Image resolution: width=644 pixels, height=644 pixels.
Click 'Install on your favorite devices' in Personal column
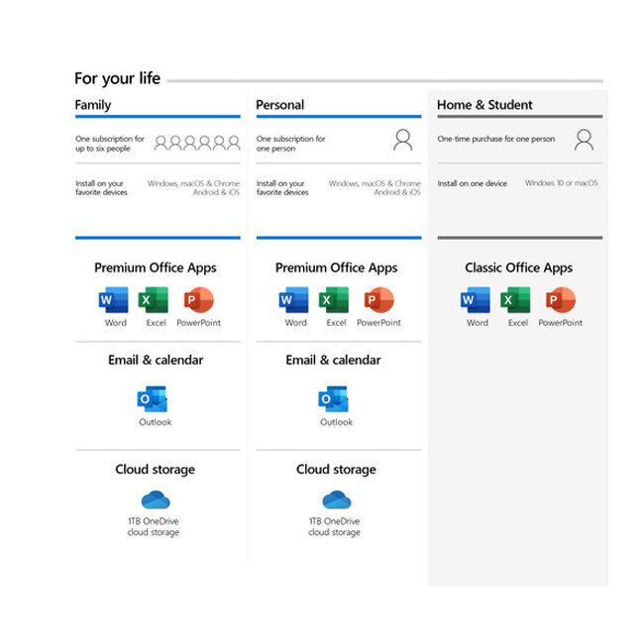[x=282, y=187]
